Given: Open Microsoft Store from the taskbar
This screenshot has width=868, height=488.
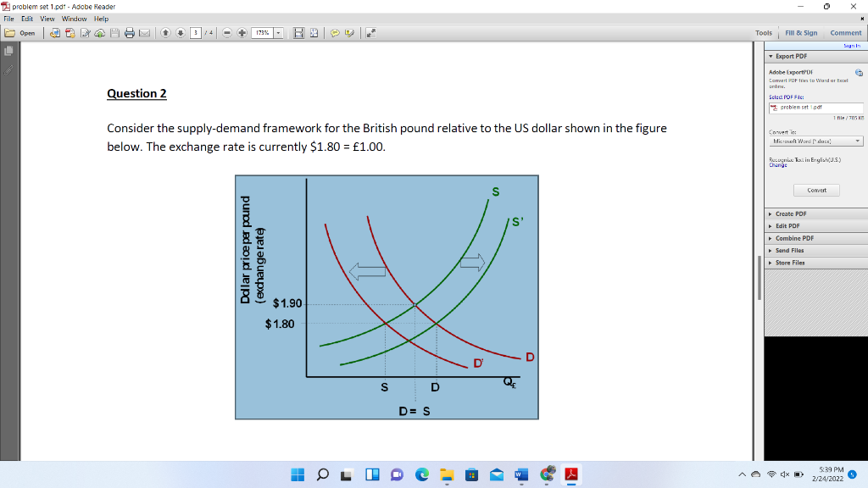Looking at the screenshot, I should point(471,474).
